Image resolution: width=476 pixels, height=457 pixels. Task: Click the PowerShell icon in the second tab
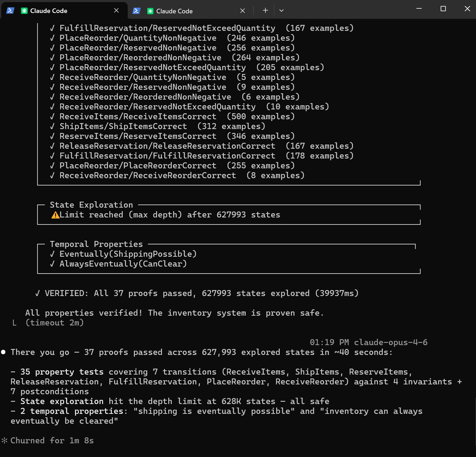click(136, 11)
